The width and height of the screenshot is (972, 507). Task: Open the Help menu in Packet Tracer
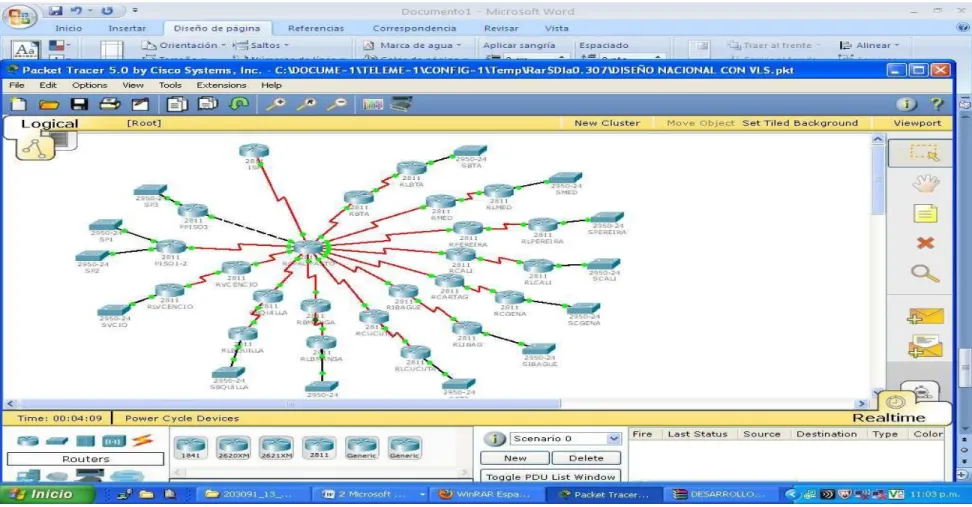pos(271,85)
